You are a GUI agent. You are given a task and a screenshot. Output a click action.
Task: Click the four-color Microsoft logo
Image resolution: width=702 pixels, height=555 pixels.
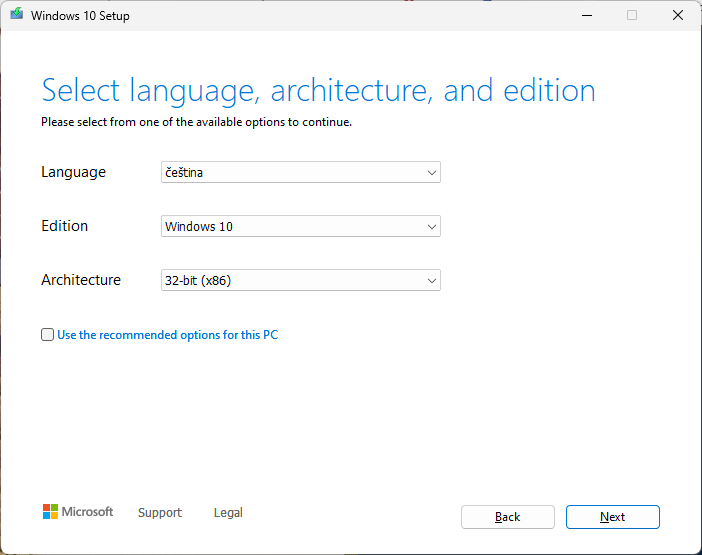point(50,512)
